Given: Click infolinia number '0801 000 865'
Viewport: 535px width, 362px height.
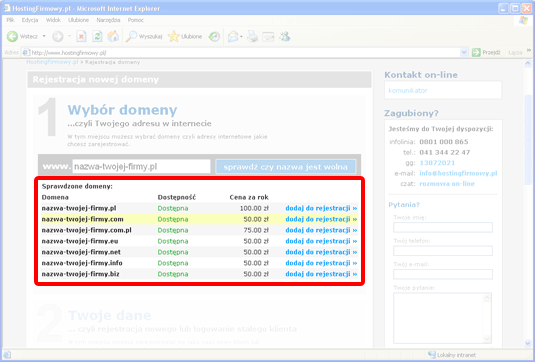Looking at the screenshot, I should pos(444,142).
